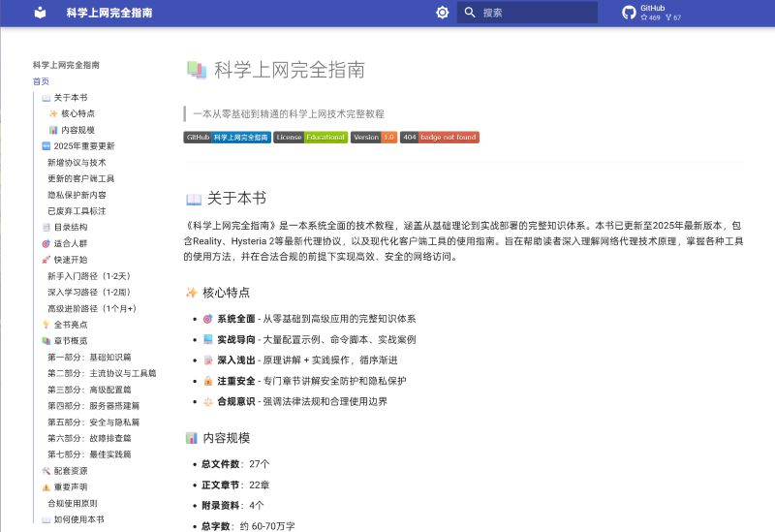Click the open book icon by 关于本书 heading
The image size is (775, 532).
(x=194, y=200)
